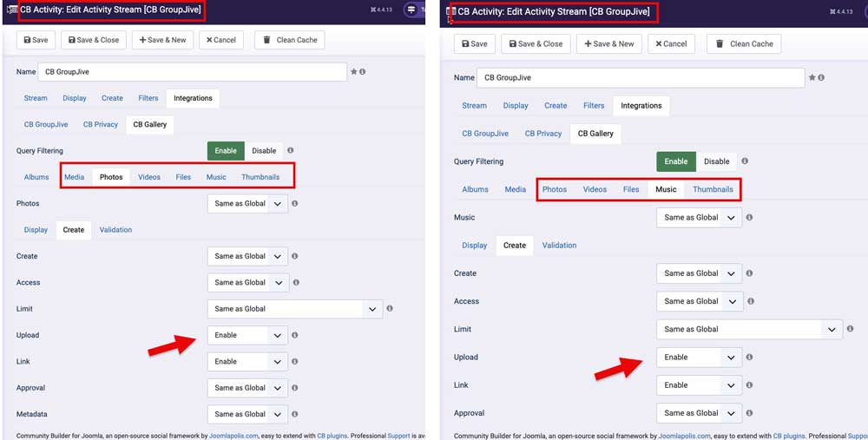Open the Link dropdown in Photos screenshot
Viewport: 868px width, 440px height.
tap(247, 361)
